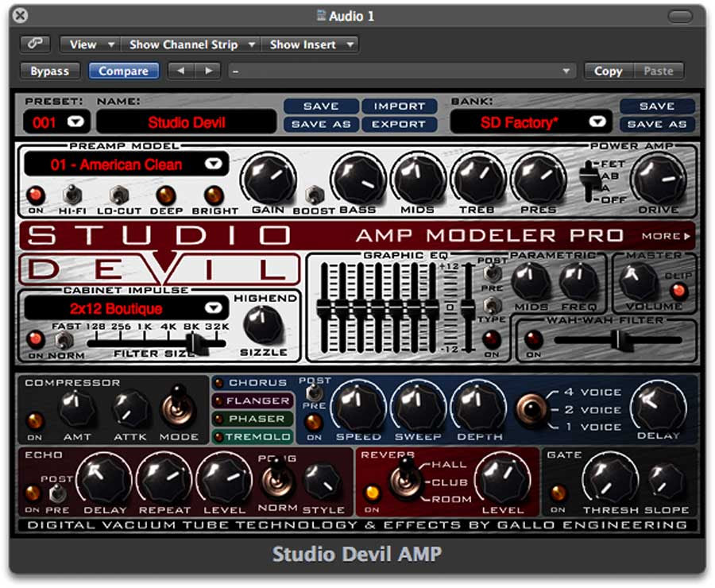The image size is (715, 588).
Task: Toggle the cabinet impulse ON LED
Action: 35,339
